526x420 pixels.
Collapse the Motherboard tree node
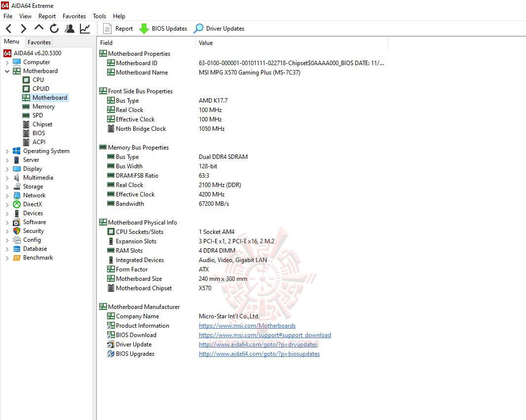tap(7, 71)
